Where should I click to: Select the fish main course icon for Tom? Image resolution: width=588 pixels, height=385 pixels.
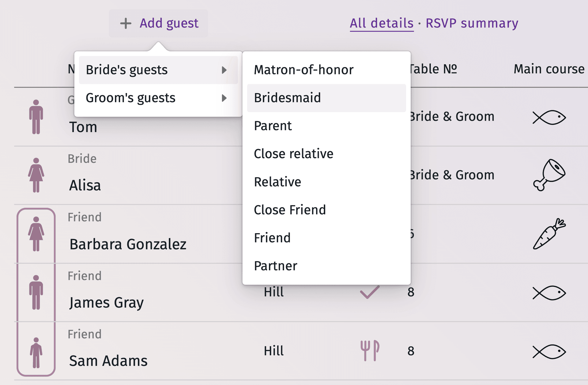coord(550,117)
